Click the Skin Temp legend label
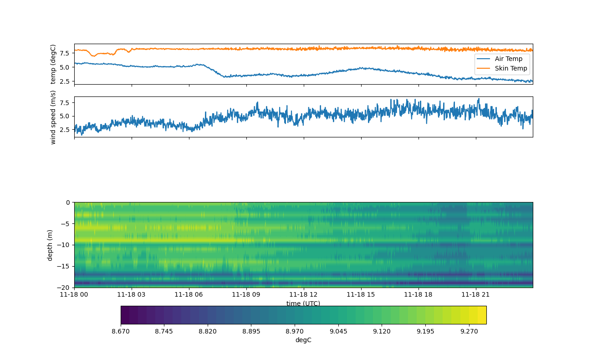The height and width of the screenshot is (364, 592). [x=511, y=69]
